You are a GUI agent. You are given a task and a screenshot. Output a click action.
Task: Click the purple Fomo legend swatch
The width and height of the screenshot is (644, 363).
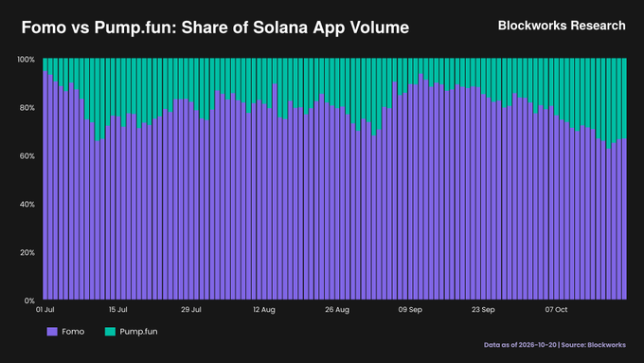pyautogui.click(x=52, y=332)
